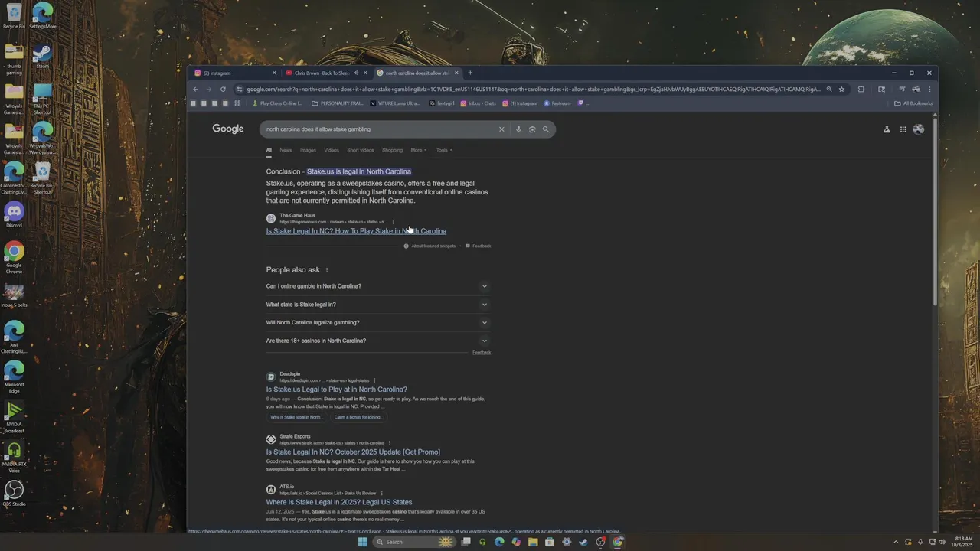The image size is (980, 551).
Task: Open 'Is Stake Legal In NC? How To Play' link
Action: [356, 231]
